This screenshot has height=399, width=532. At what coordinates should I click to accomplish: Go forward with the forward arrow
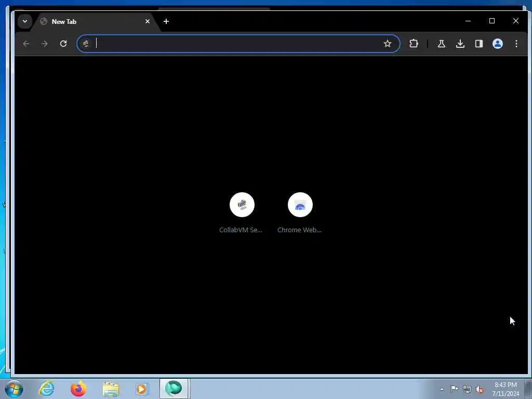click(x=45, y=44)
